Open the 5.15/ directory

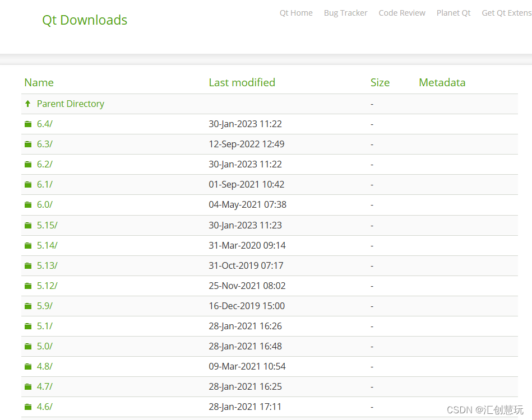[47, 226]
